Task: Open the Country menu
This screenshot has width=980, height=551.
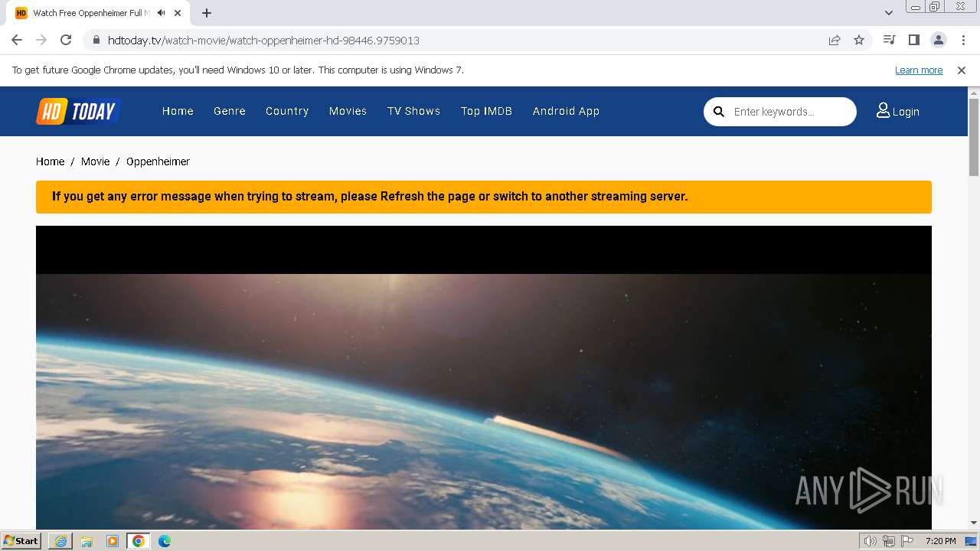Action: coord(287,111)
